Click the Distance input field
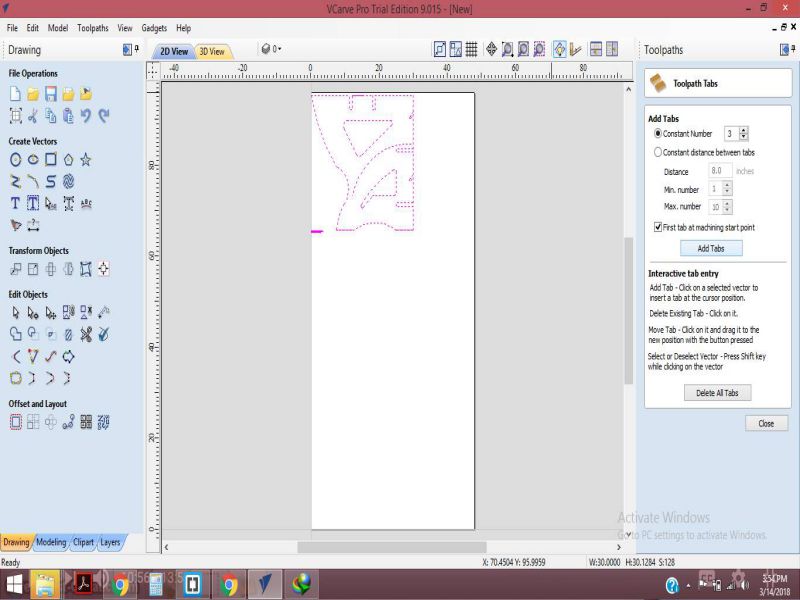The width and height of the screenshot is (800, 600). tap(720, 170)
